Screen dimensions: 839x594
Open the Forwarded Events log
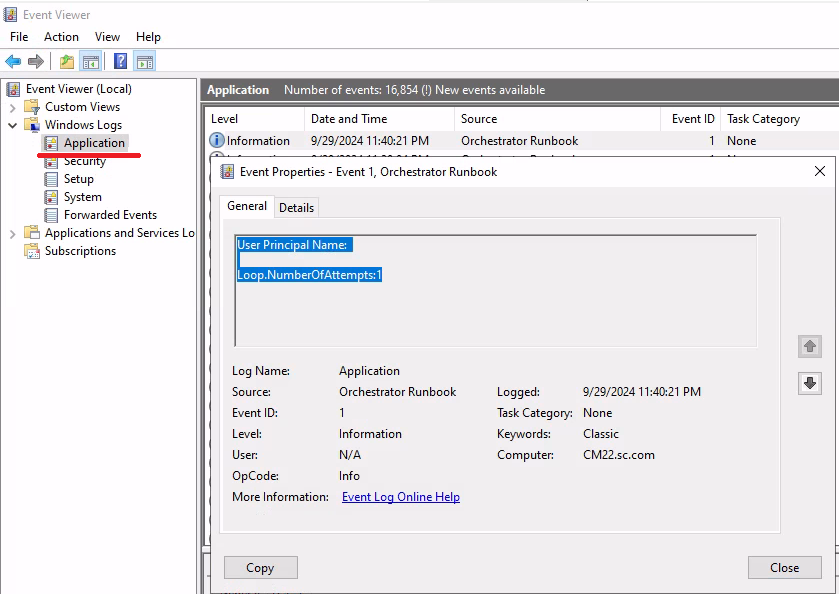coord(110,214)
